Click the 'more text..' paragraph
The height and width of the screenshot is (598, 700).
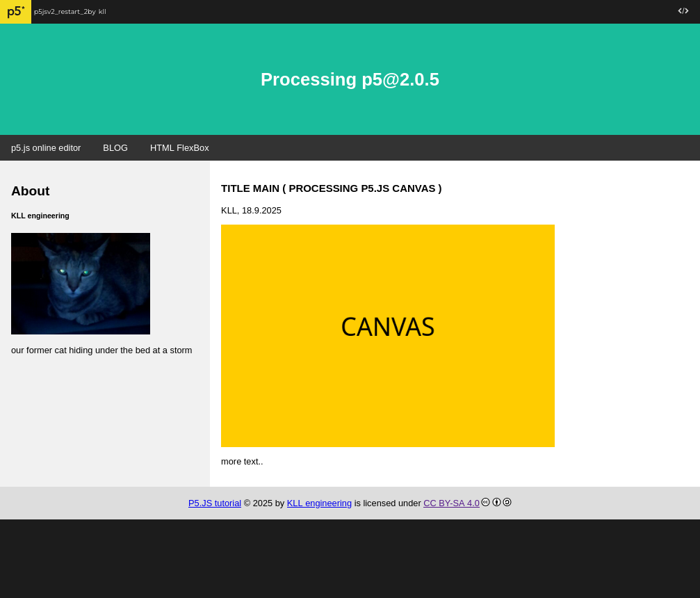242,462
